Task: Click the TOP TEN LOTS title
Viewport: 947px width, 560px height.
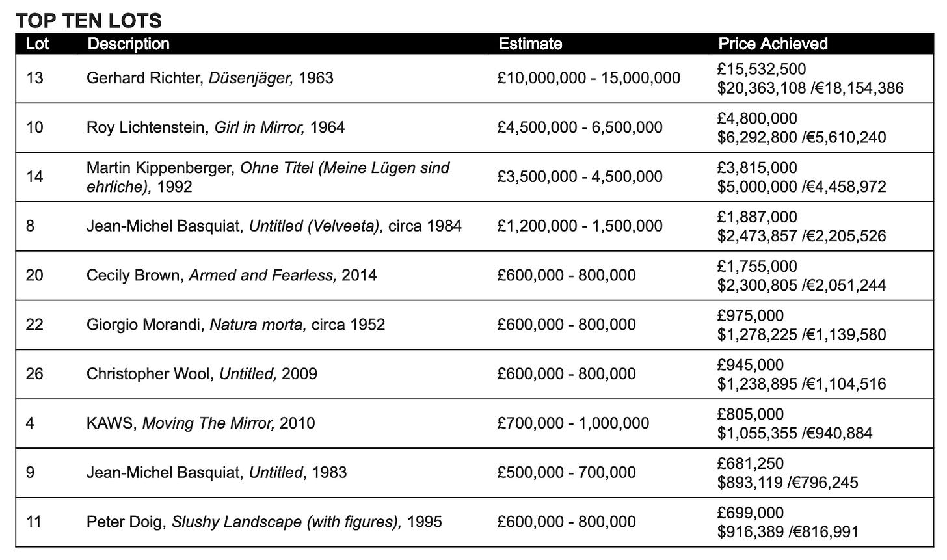Action: (88, 20)
